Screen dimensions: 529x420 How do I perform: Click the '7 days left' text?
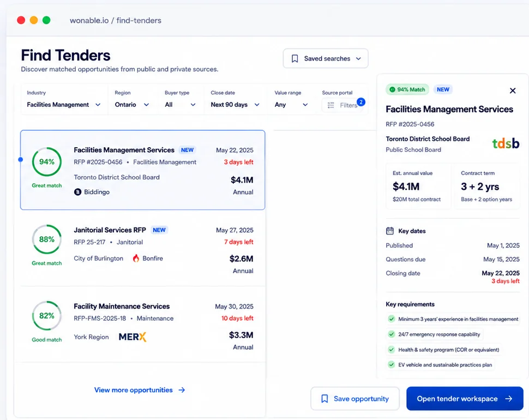[x=238, y=242]
